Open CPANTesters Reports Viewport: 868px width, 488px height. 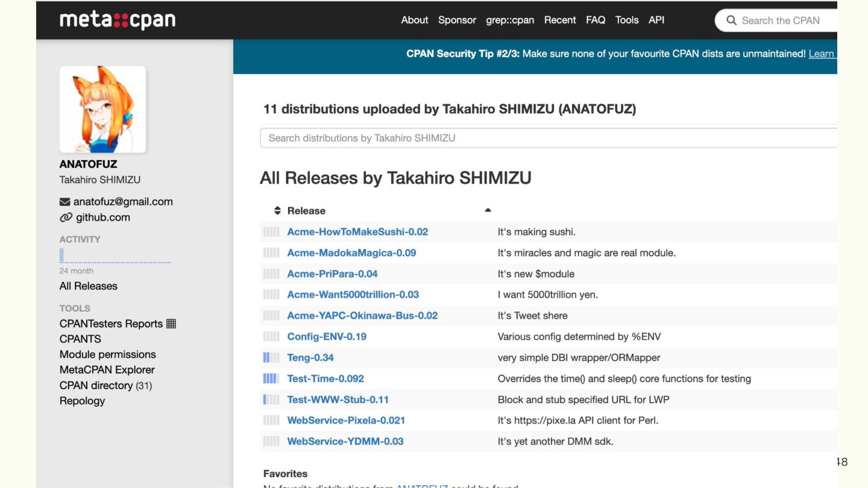111,324
